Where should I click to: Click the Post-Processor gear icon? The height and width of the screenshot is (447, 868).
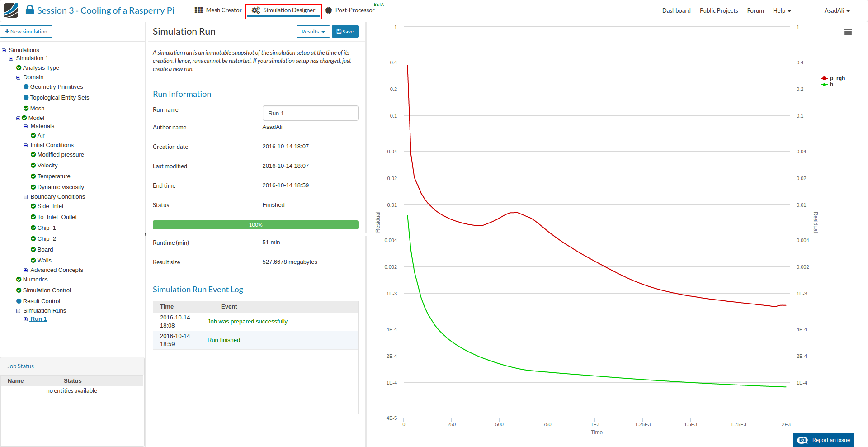coord(329,10)
